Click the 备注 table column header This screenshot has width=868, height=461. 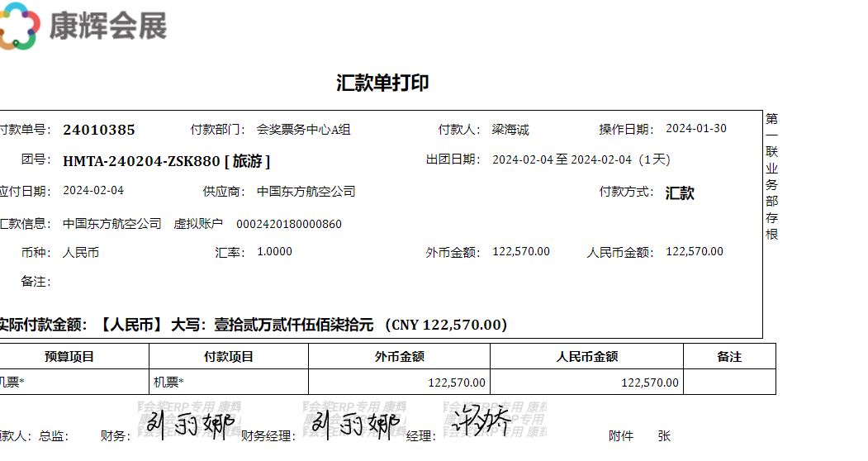pyautogui.click(x=729, y=357)
